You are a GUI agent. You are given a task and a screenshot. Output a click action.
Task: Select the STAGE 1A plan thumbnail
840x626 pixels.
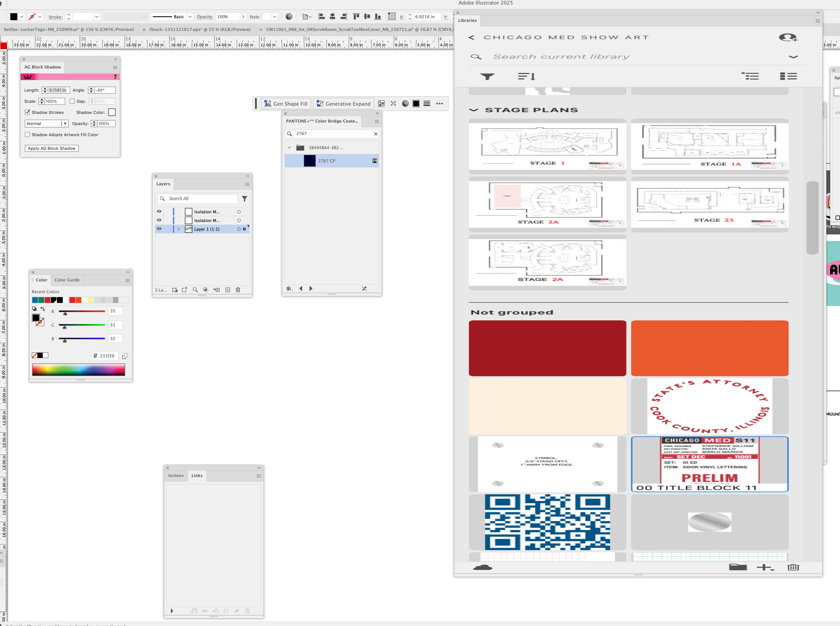coord(709,146)
